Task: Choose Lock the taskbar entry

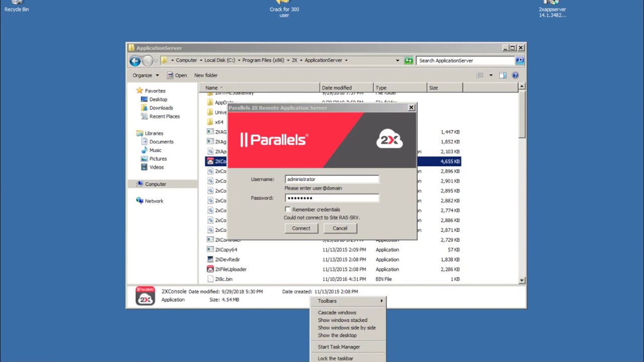Action: (349, 358)
